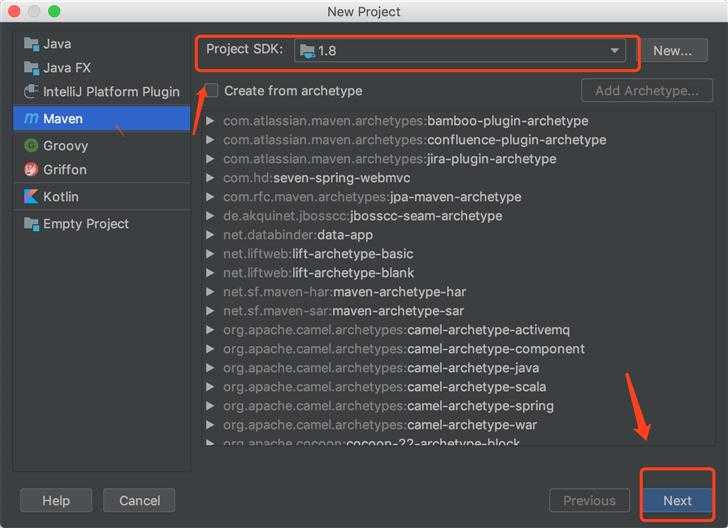Select IntelliJ Platform Plugin project type
The width and height of the screenshot is (728, 528).
102,91
